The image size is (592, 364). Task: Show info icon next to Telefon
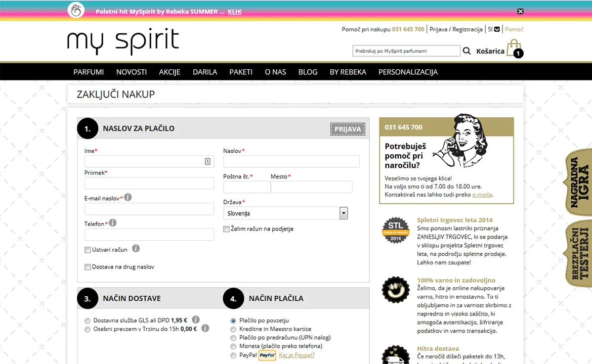(x=112, y=223)
